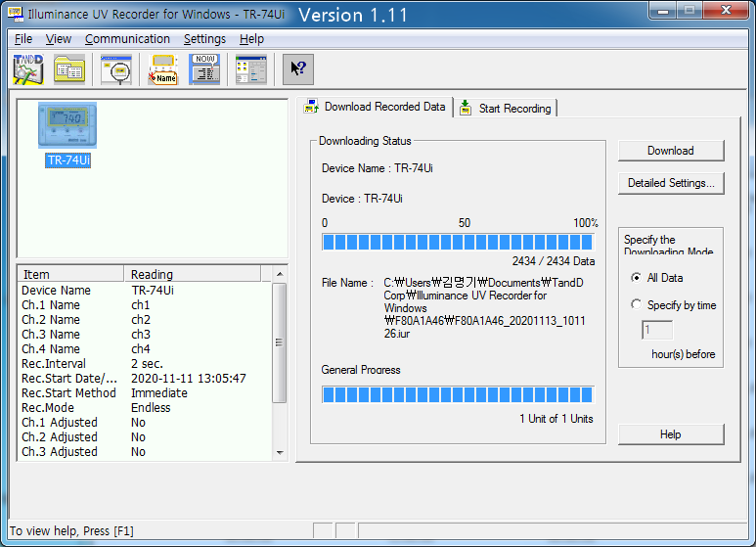Close the Illuminance UV Recorder window

pyautogui.click(x=726, y=11)
